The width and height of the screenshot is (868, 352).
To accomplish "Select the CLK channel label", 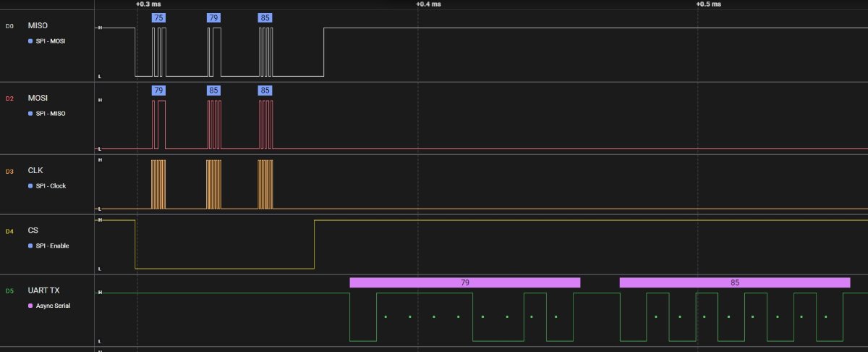I will click(x=35, y=171).
